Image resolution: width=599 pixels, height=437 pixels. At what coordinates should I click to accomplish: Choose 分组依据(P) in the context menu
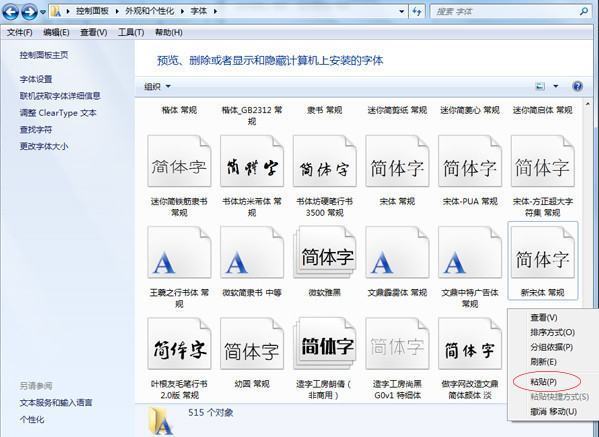point(551,347)
